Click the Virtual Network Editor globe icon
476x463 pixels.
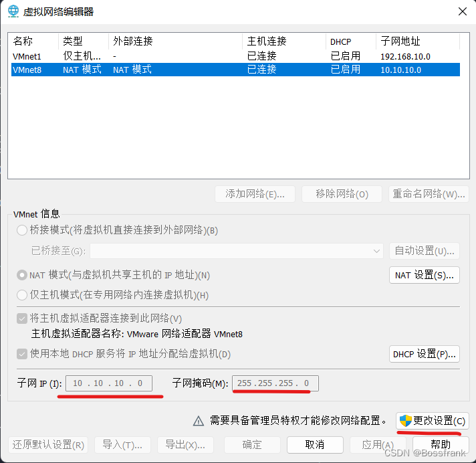[x=13, y=11]
